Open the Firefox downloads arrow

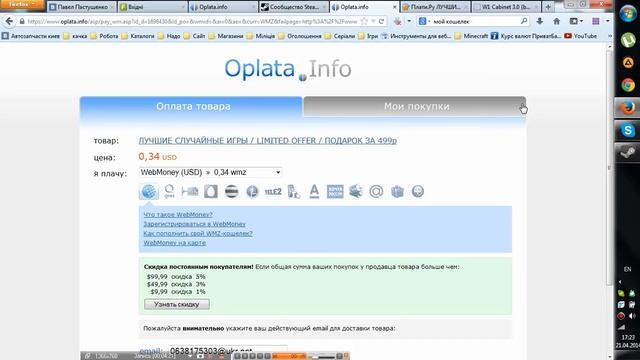pos(540,21)
